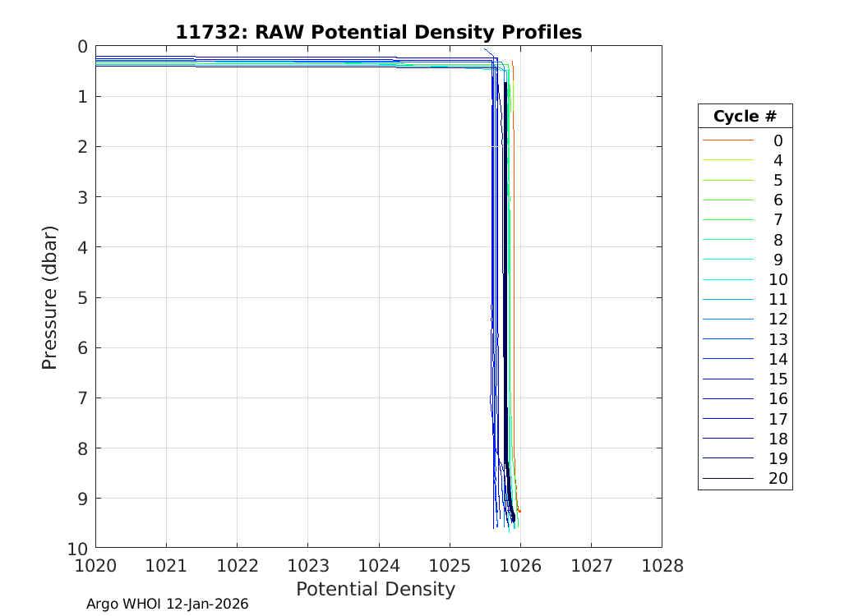Click the 1028 x-axis tick label
Screen dimensions: 863x616
pyautogui.click(x=662, y=565)
